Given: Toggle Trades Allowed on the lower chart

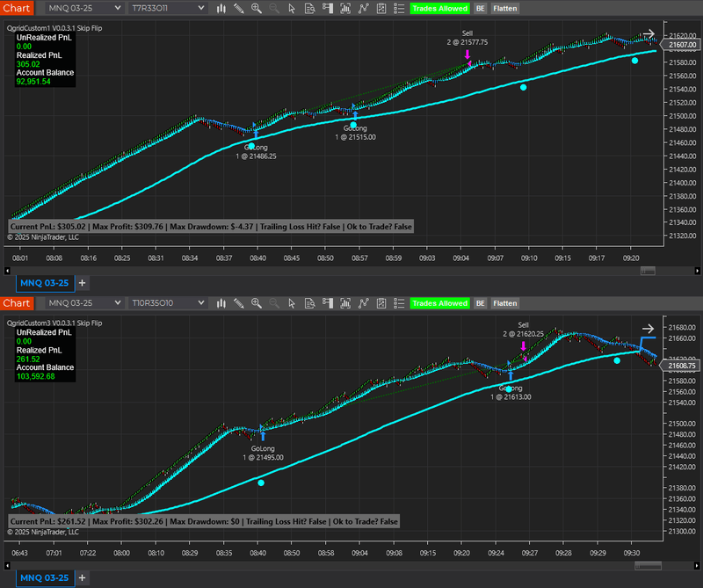Looking at the screenshot, I should [x=440, y=303].
